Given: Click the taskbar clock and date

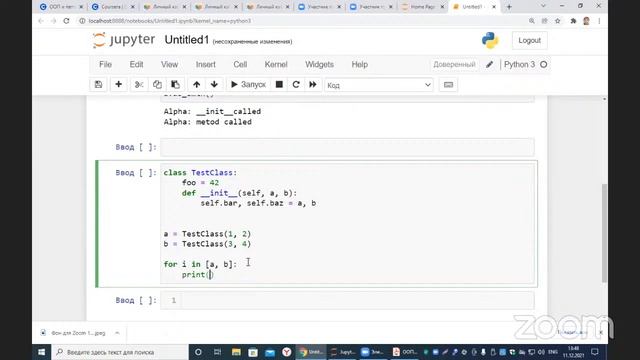Looking at the screenshot, I should (x=573, y=352).
